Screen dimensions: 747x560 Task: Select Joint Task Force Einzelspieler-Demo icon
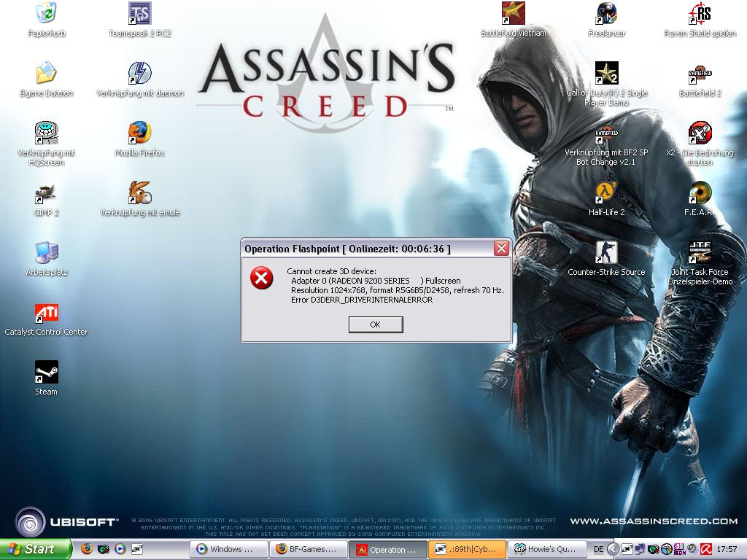coord(700,262)
